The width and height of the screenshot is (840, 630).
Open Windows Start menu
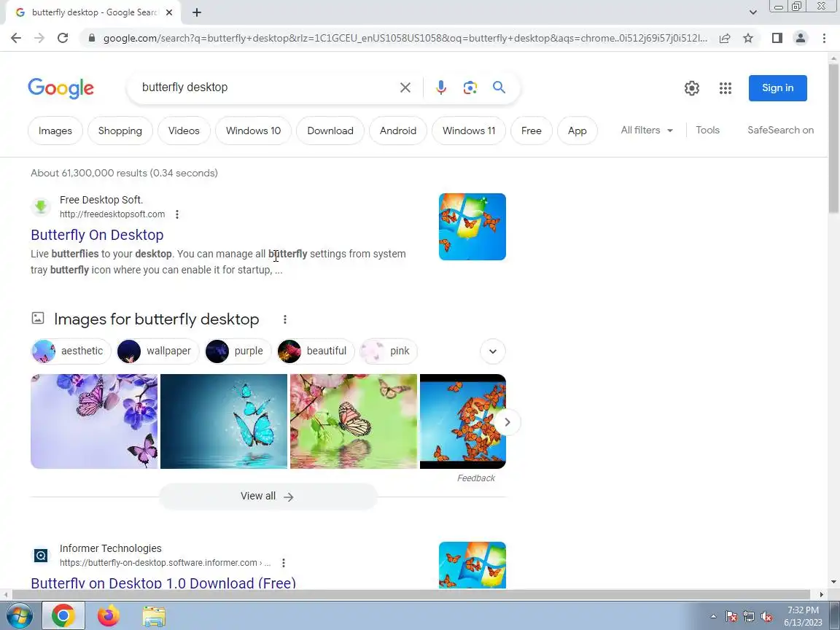(19, 616)
